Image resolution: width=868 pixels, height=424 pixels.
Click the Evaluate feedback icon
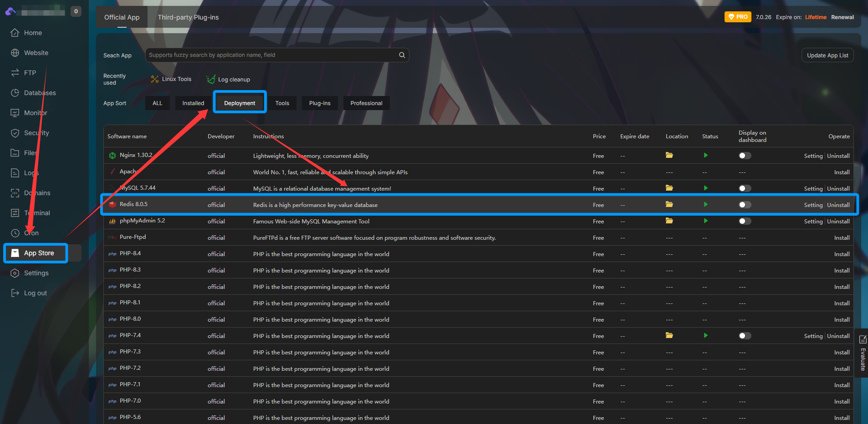pos(863,339)
